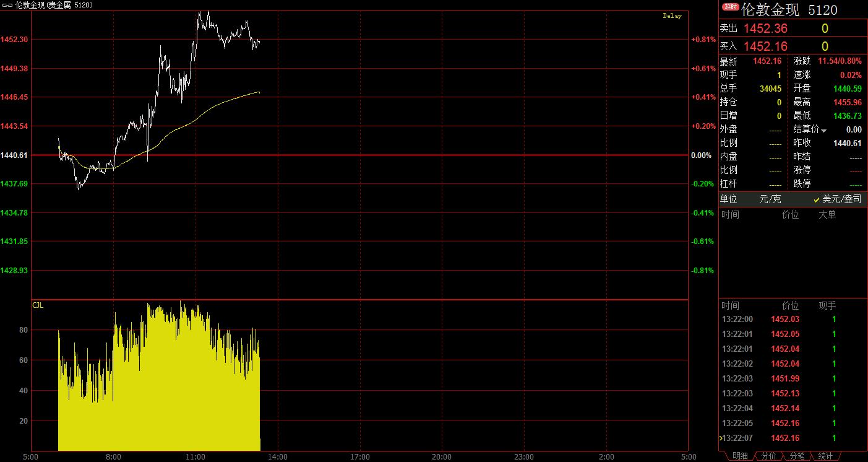Click the 20:00 time axis label

pyautogui.click(x=442, y=457)
